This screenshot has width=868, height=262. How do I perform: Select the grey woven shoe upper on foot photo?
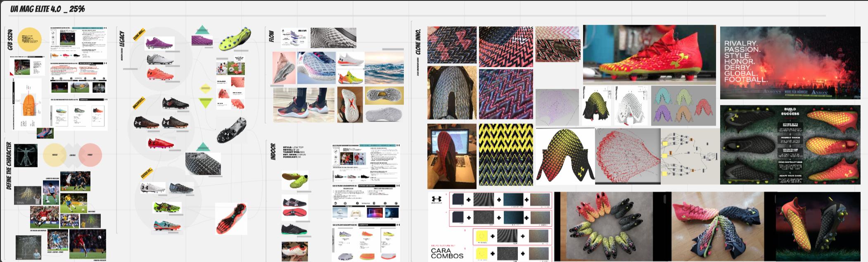click(452, 93)
